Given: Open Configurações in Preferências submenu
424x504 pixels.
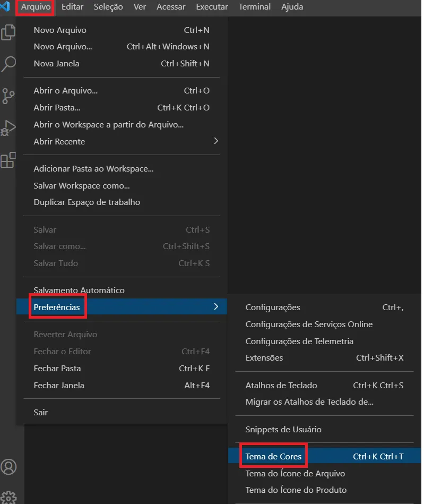Looking at the screenshot, I should coord(324,307).
